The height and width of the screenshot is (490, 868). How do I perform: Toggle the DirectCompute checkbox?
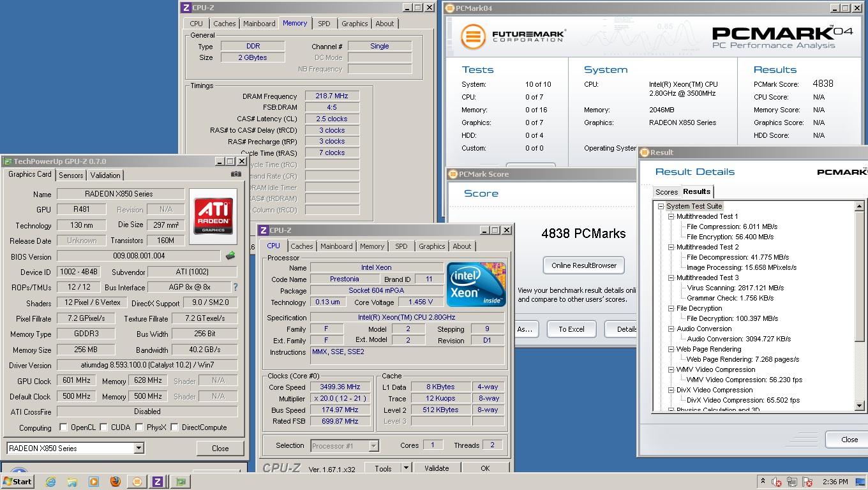(174, 427)
